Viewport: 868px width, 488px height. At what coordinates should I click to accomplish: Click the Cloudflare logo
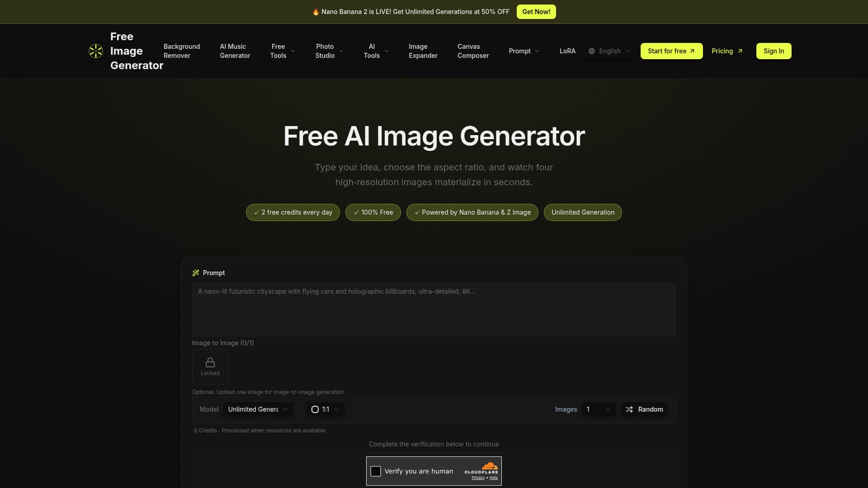481,468
